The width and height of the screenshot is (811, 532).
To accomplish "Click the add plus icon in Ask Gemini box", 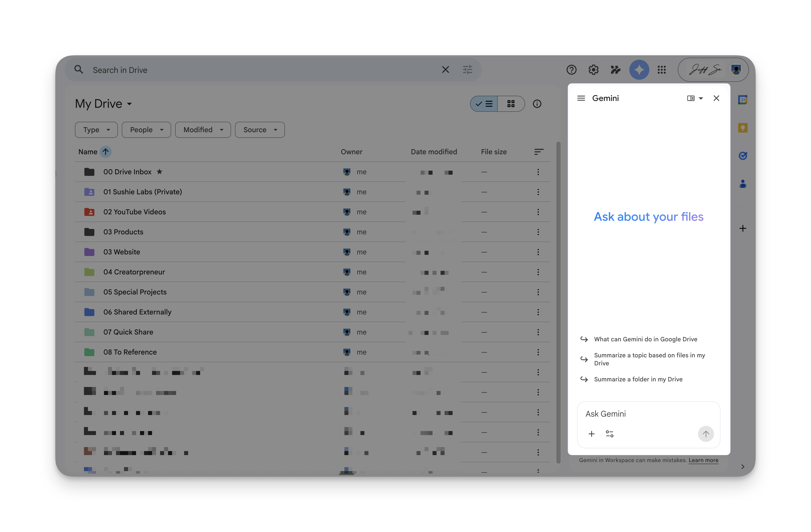I will point(592,434).
